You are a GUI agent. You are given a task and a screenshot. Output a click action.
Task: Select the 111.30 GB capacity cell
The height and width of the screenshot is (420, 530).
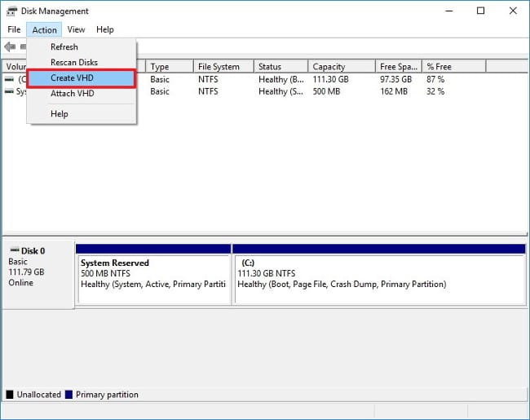pos(330,79)
